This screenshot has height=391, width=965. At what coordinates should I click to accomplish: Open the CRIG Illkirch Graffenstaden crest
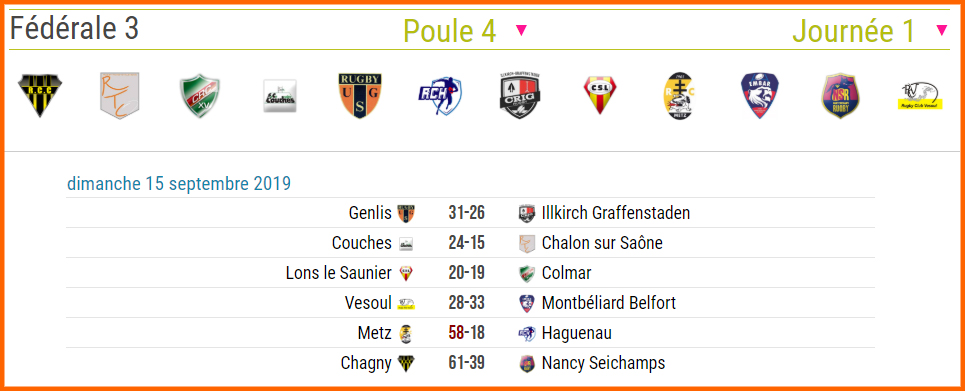point(521,95)
